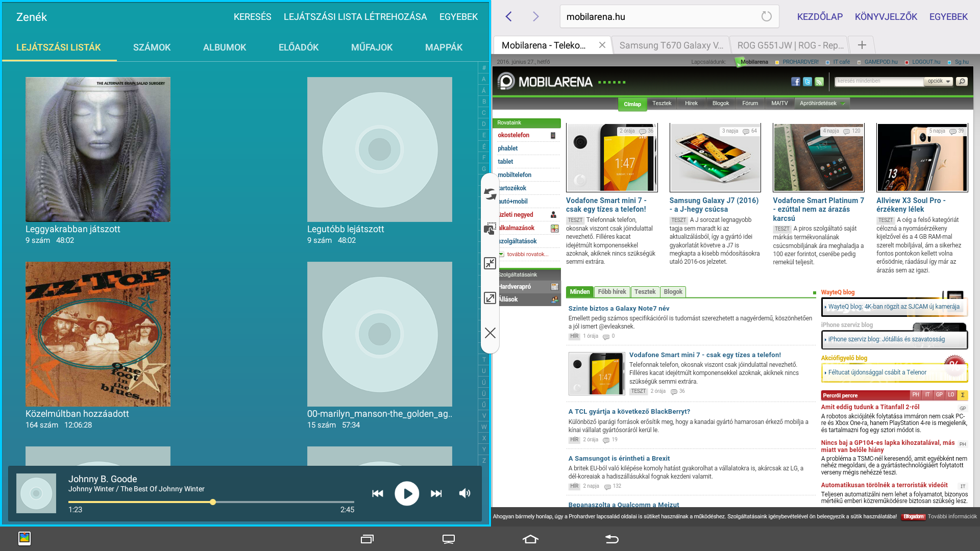Switch to ROG G551JW browser tab
Image resolution: width=980 pixels, height=551 pixels.
pos(790,45)
